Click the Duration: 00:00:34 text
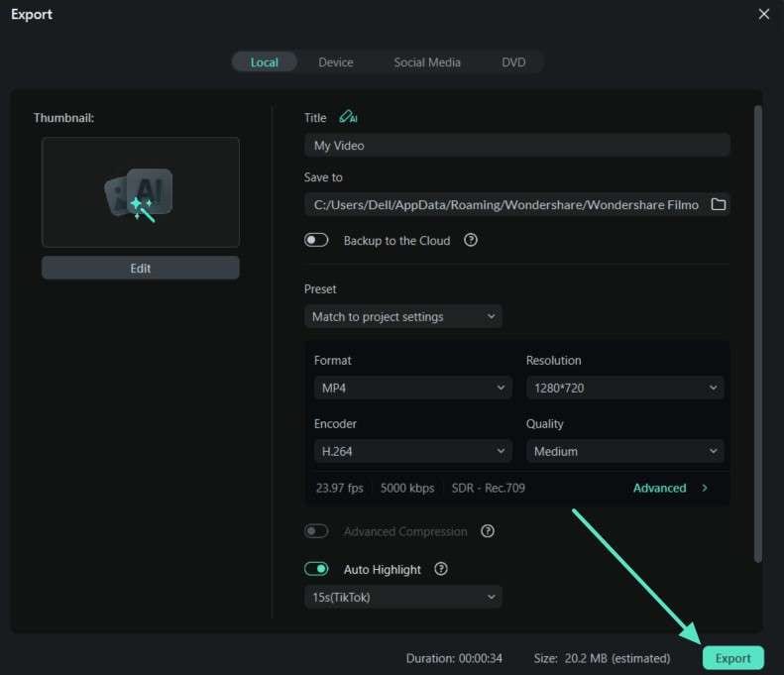Viewport: 784px width, 675px height. 454,658
